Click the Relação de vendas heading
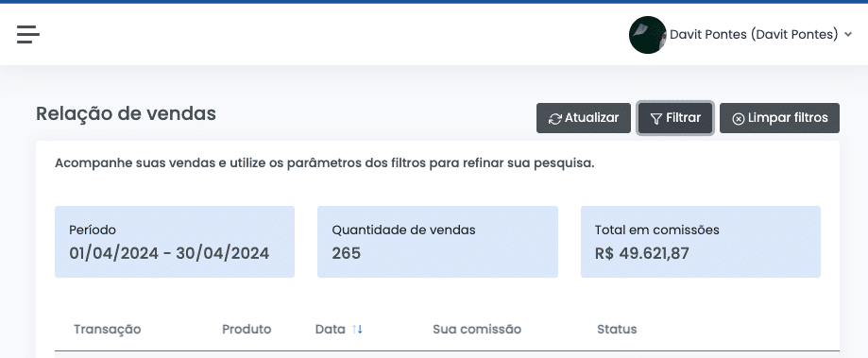The height and width of the screenshot is (358, 868). tap(126, 113)
